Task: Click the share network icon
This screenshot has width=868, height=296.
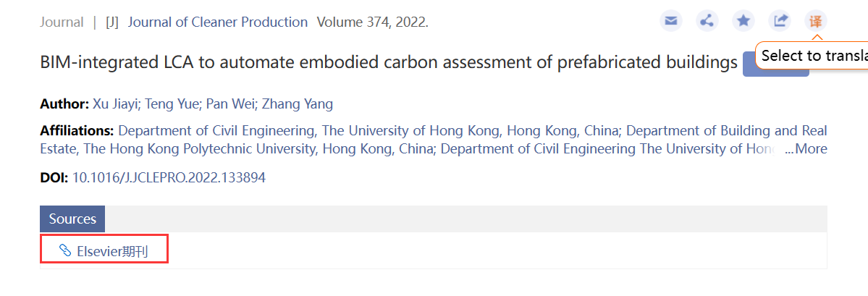Action: [707, 21]
